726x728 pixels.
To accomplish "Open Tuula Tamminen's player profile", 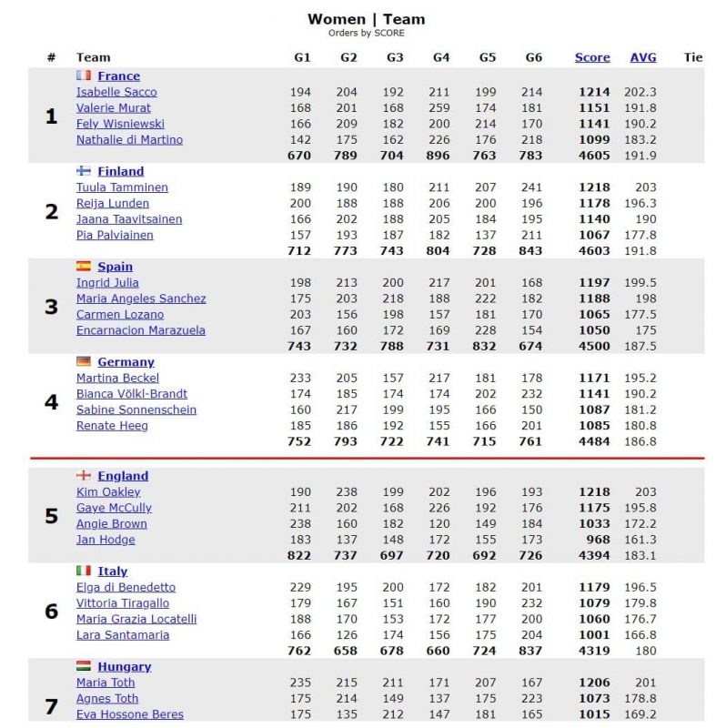I will click(x=122, y=187).
